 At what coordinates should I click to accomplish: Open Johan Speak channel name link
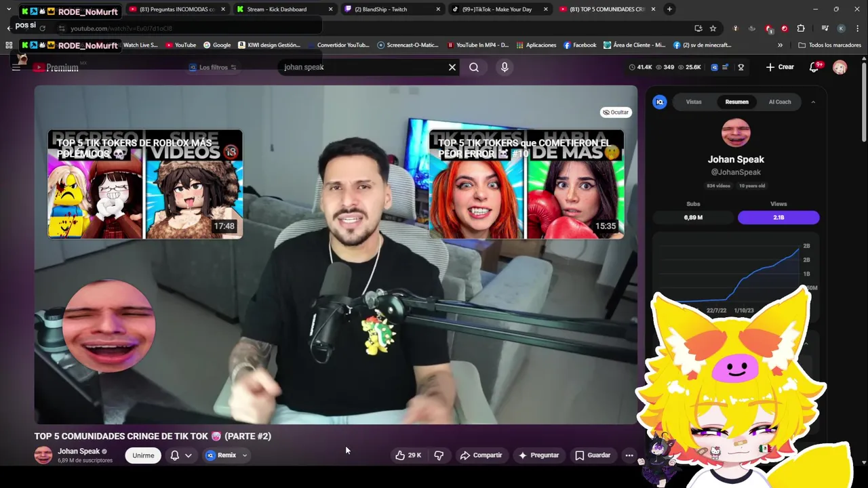pyautogui.click(x=79, y=451)
